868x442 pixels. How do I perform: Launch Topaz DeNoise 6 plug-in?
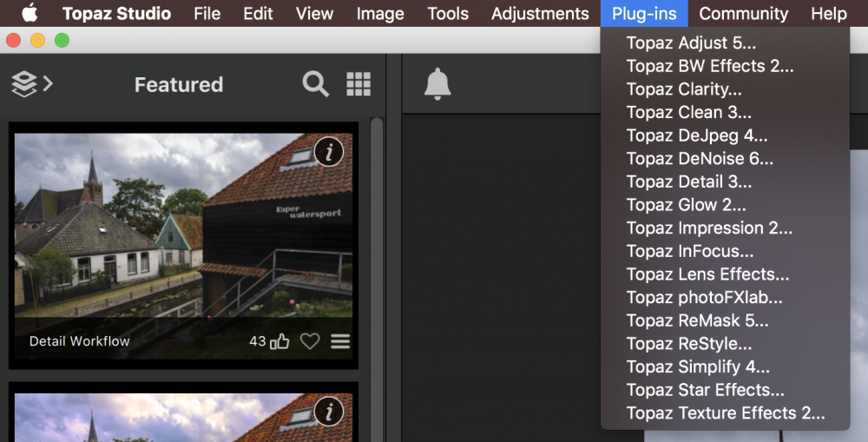pyautogui.click(x=725, y=158)
